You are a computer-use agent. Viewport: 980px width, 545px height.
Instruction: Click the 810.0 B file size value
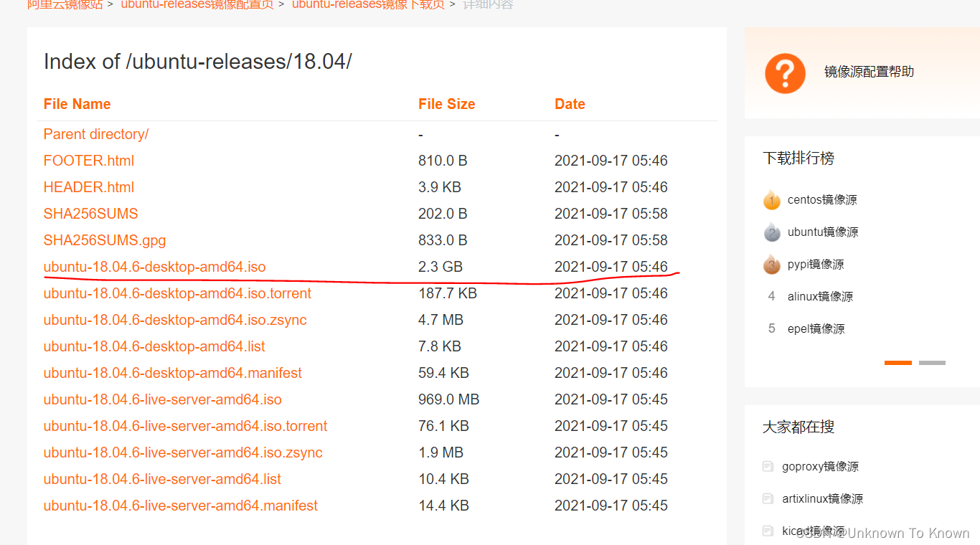tap(443, 161)
